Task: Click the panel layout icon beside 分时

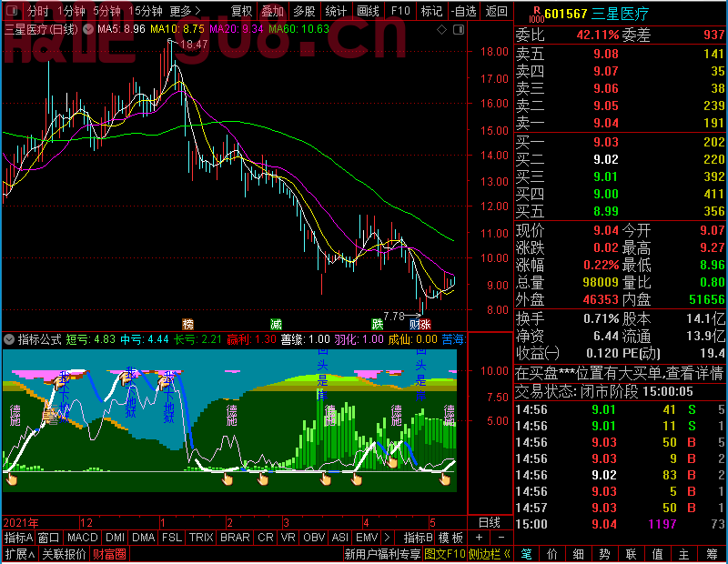Action: [x=12, y=10]
